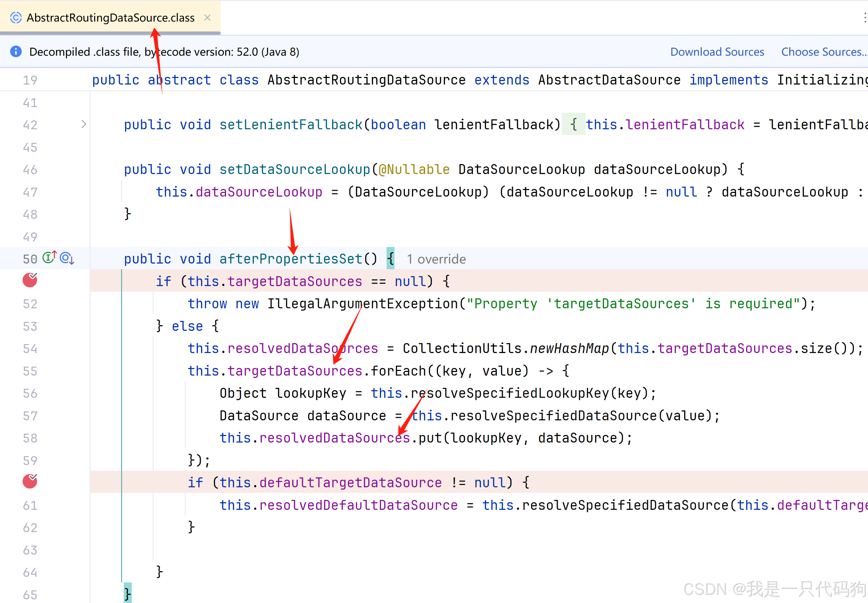
Task: Expand folded setLenientFallback method chevron
Action: [84, 124]
